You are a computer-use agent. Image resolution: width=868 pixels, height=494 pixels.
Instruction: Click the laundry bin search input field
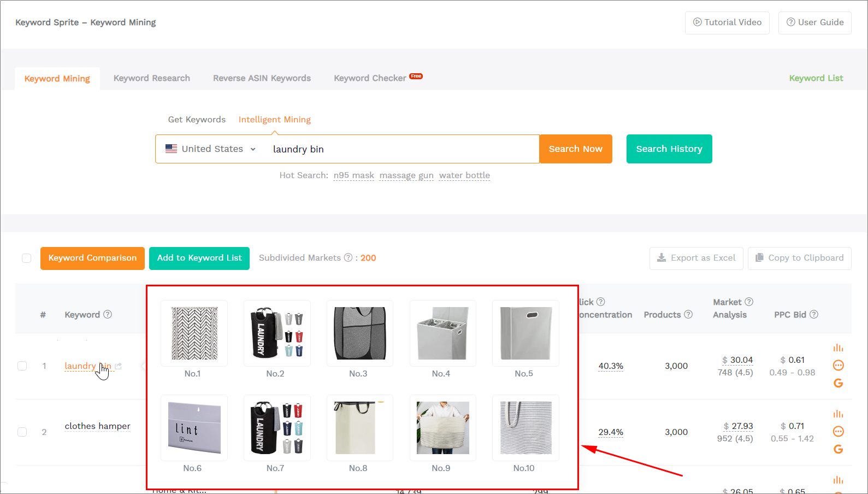pyautogui.click(x=401, y=149)
